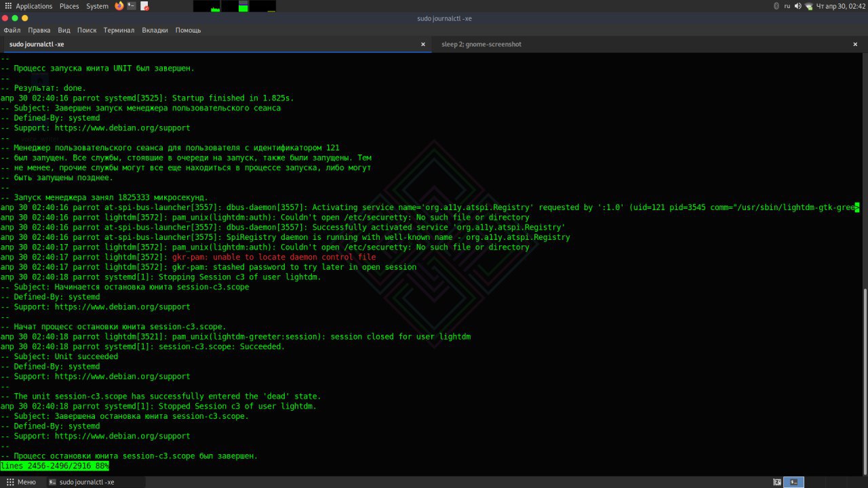Click 'Результат: done.' line
The image size is (868, 488).
click(43, 88)
